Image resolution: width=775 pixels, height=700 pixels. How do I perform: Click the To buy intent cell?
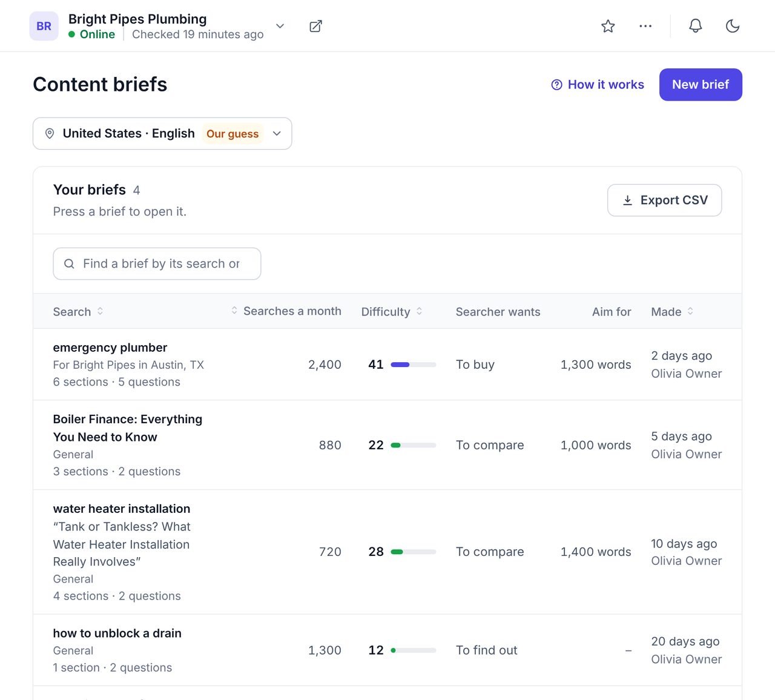click(475, 365)
